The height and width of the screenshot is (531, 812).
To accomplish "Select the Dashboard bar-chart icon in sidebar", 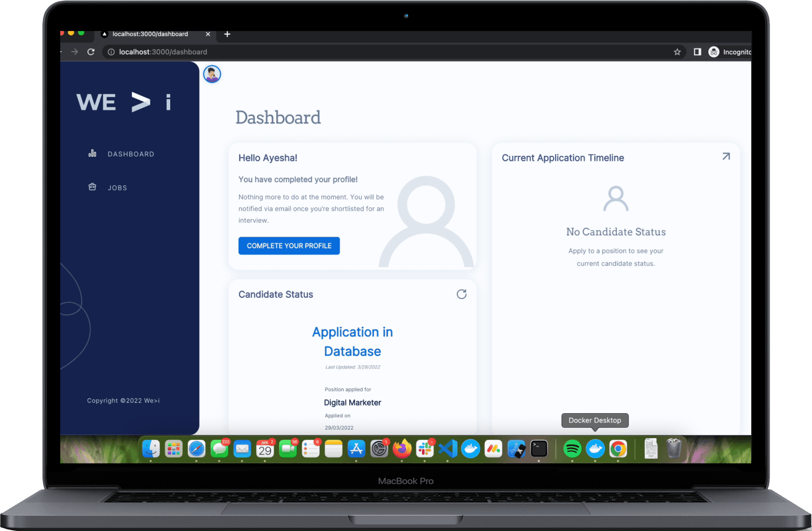I will 92,153.
